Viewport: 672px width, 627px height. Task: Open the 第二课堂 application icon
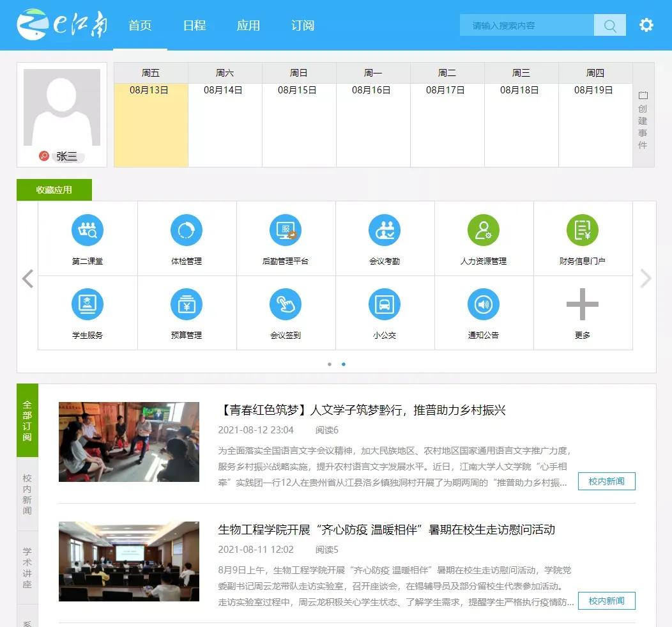(88, 238)
